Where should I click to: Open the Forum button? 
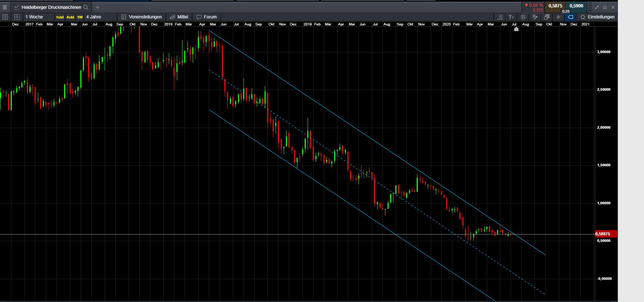click(x=207, y=17)
